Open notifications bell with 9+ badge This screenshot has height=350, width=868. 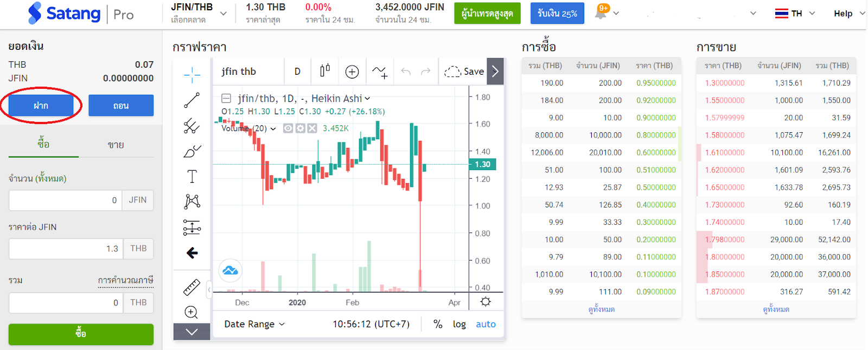click(x=601, y=11)
